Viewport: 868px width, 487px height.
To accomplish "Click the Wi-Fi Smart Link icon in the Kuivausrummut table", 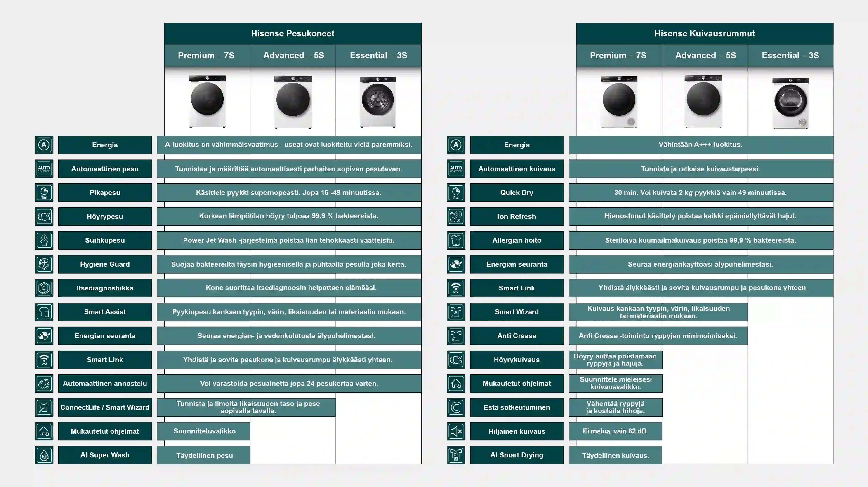I will (456, 288).
